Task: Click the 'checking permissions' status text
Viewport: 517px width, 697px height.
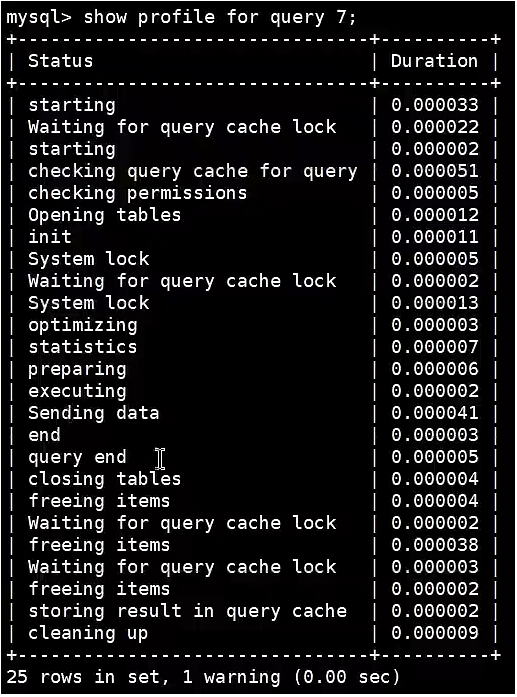Action: pyautogui.click(x=137, y=193)
